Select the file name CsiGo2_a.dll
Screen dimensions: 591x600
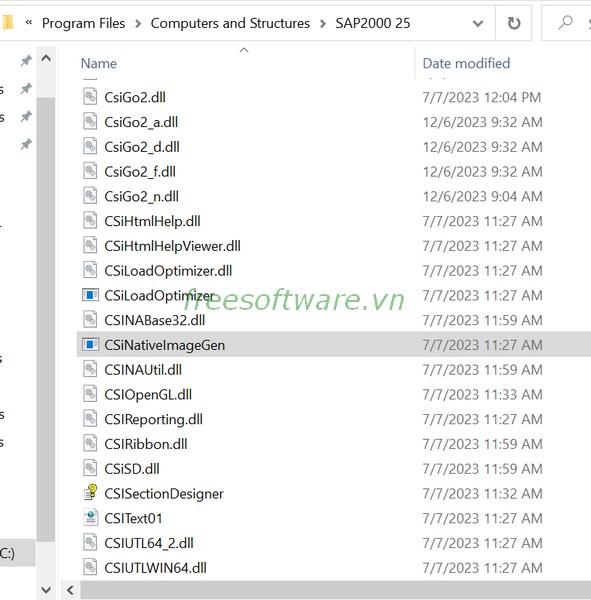tap(141, 122)
